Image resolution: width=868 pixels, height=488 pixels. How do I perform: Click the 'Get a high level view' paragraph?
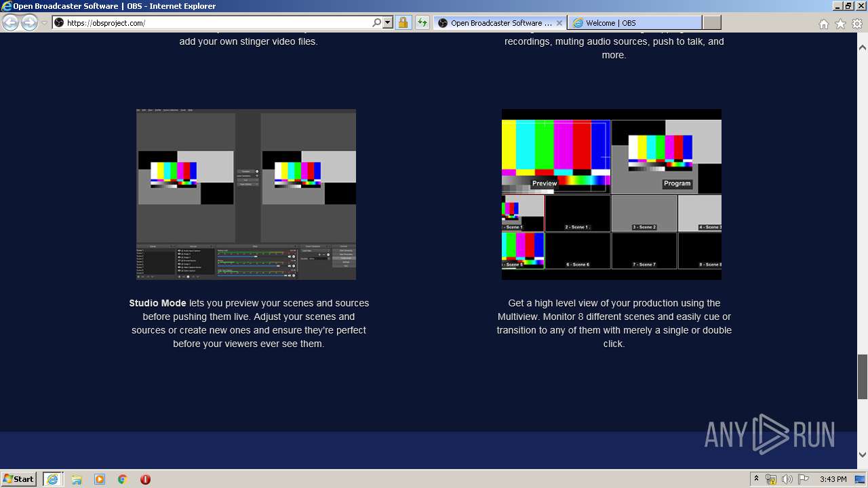tap(614, 323)
